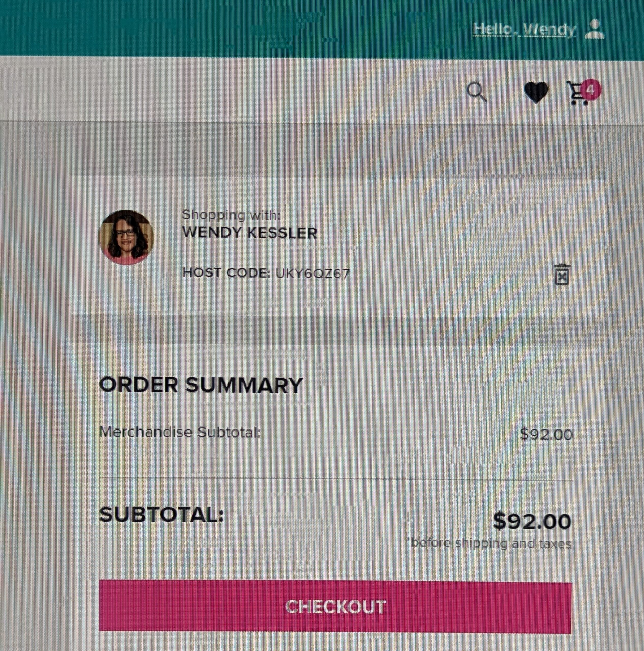Click the pink CHECKOUT button
This screenshot has height=651, width=644.
pyautogui.click(x=336, y=607)
